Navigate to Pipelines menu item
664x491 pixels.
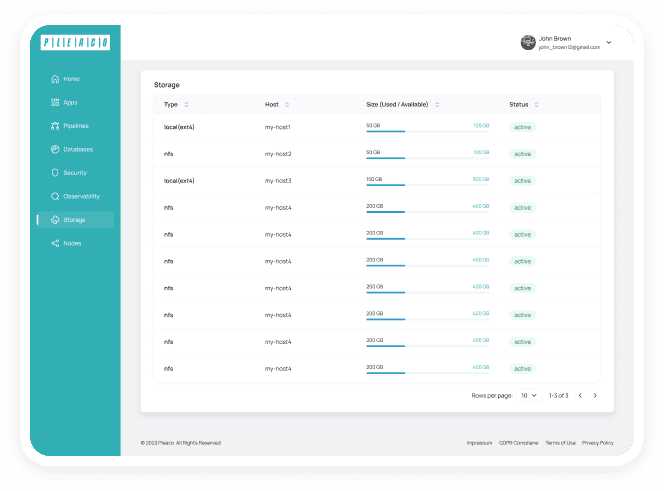pos(76,126)
